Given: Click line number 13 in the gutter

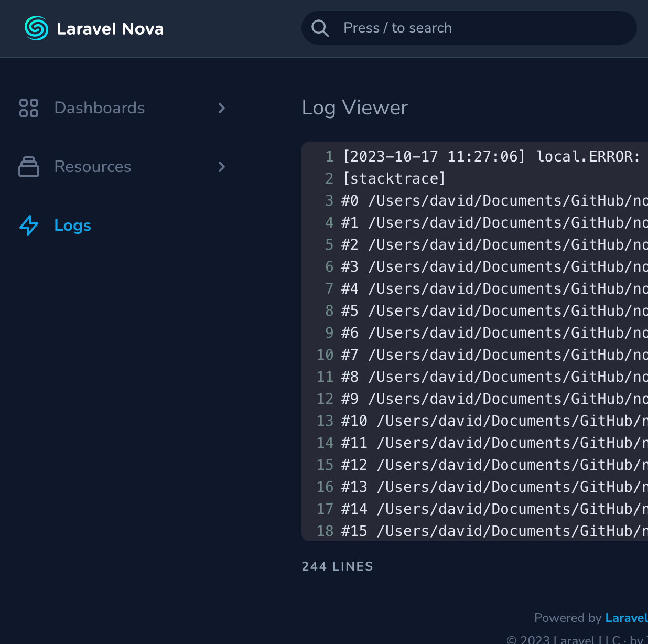Looking at the screenshot, I should click(325, 421).
